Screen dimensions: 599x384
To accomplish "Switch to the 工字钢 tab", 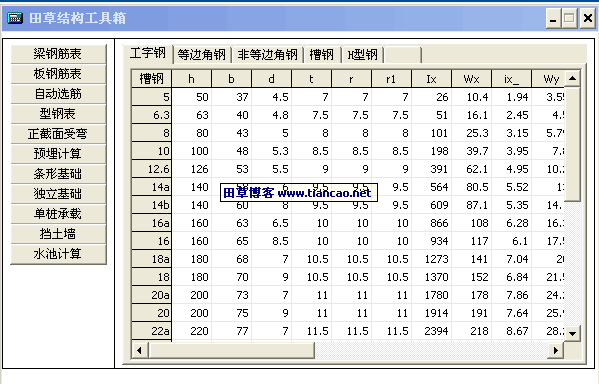I will tap(148, 53).
